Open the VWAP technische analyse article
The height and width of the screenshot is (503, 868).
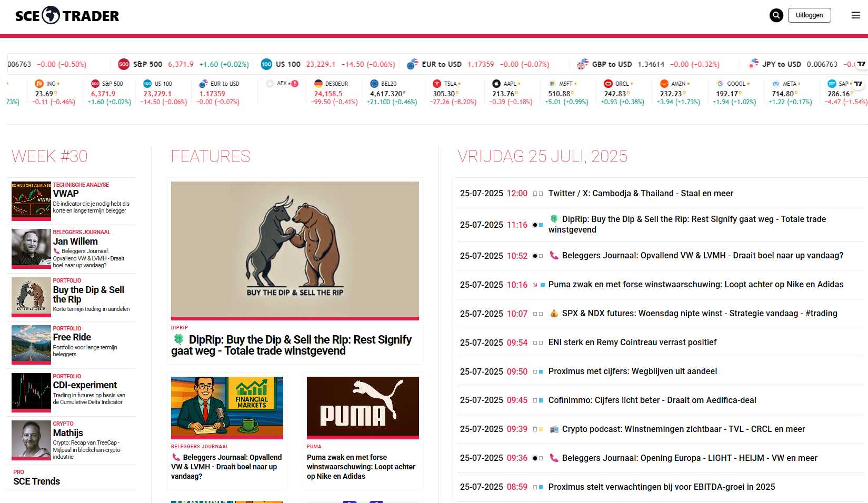[66, 194]
